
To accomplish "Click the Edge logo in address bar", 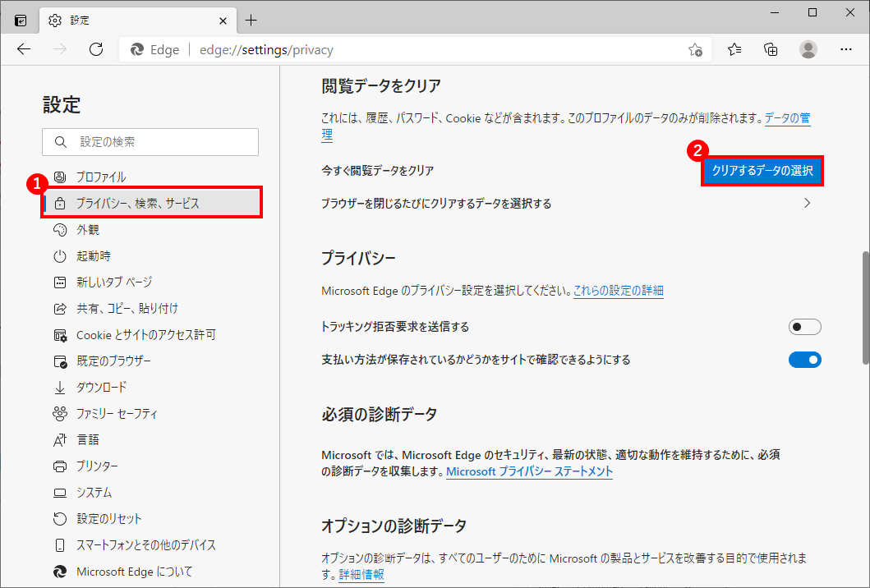I will (x=137, y=50).
